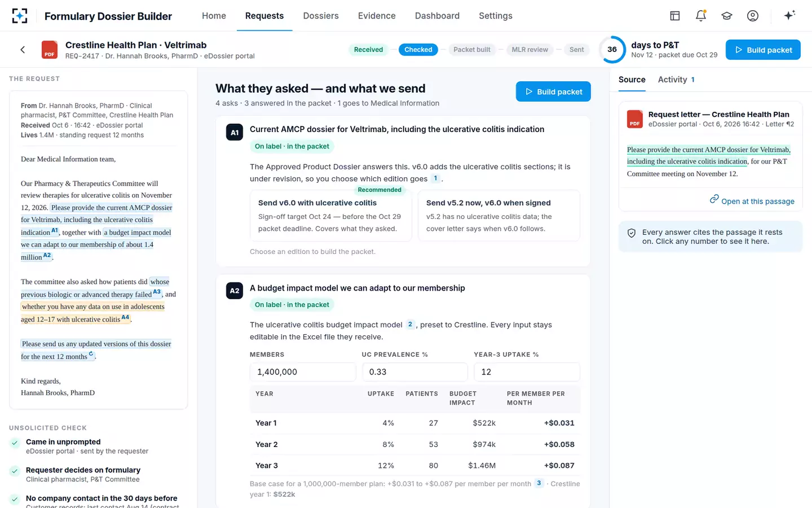
Task: Click the Year-3 Uptake % input field
Action: tap(527, 372)
